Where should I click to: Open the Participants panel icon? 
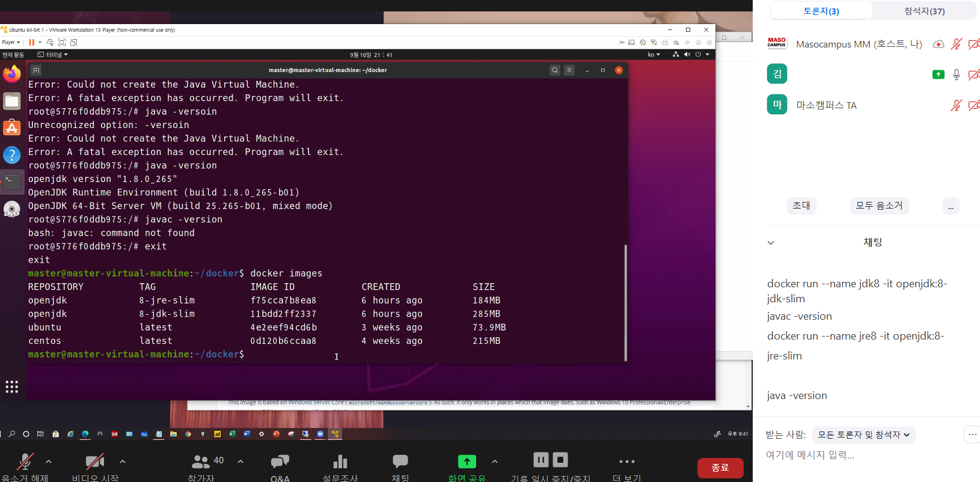[201, 462]
